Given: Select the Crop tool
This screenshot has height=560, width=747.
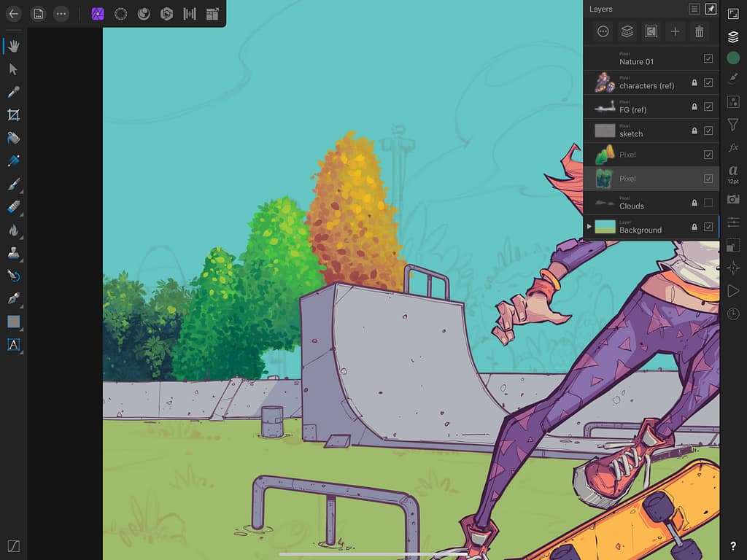Looking at the screenshot, I should 13,114.
